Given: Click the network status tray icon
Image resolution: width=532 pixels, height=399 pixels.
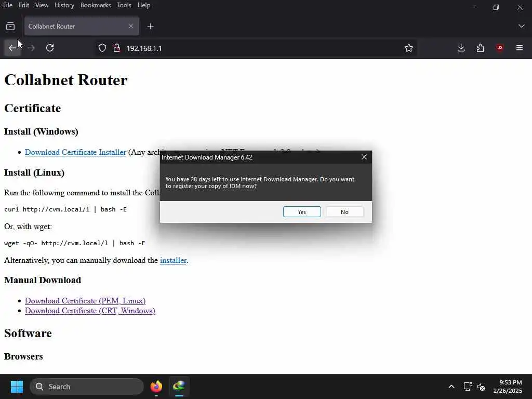Looking at the screenshot, I should (468, 387).
